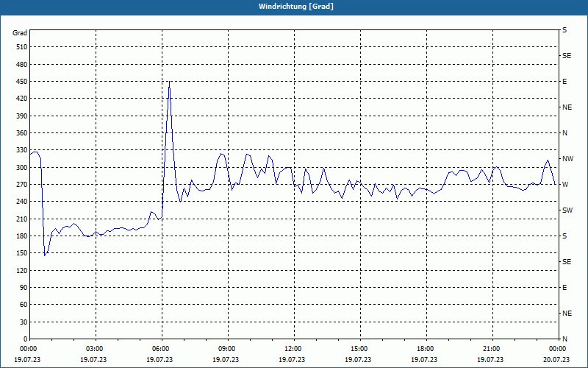Select the 120 y-axis label
Viewport: 588px width, 368px height.
22,270
